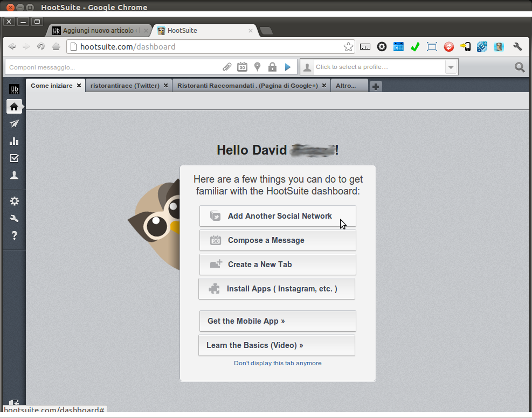Add a new dashboard tab with plus

[375, 86]
